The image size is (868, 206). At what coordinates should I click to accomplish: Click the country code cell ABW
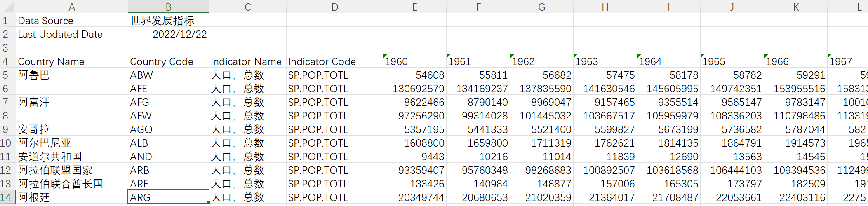coord(168,75)
